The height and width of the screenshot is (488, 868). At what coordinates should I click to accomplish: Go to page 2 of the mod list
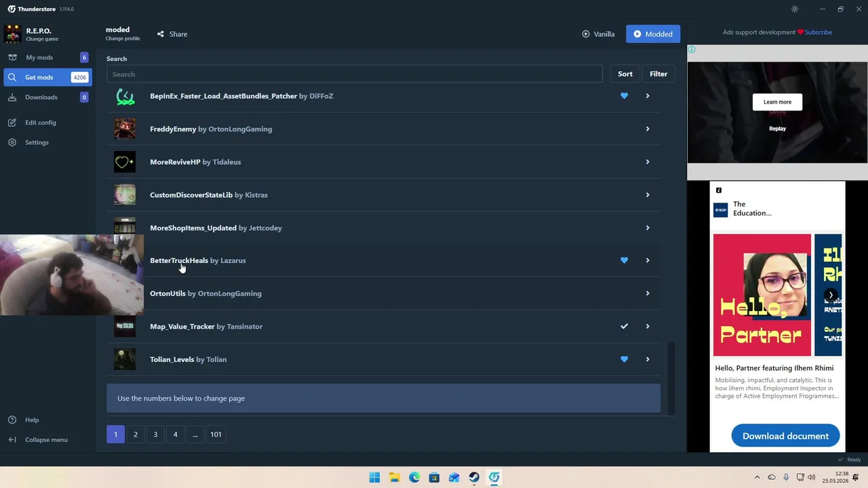[136, 434]
